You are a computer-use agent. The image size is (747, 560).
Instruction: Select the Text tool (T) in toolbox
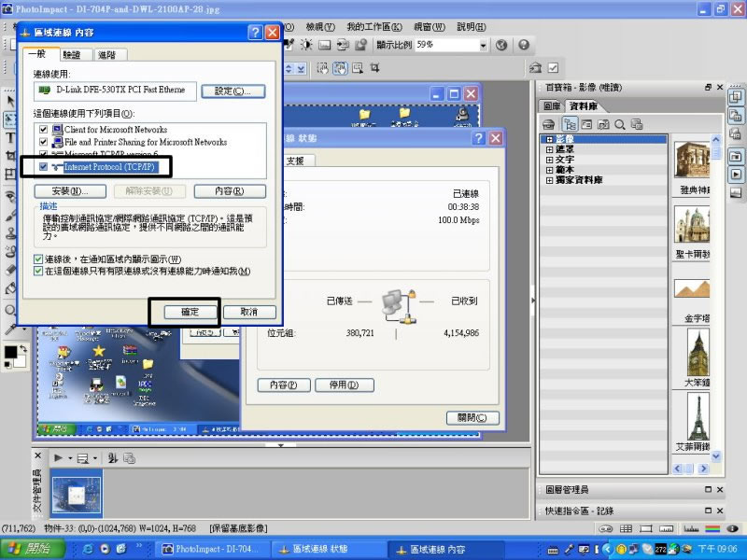tap(10, 138)
